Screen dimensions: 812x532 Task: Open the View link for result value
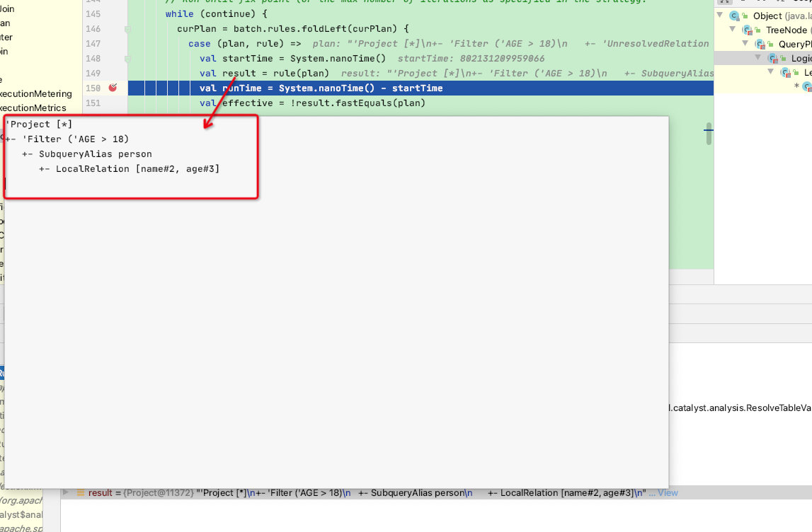[668, 492]
